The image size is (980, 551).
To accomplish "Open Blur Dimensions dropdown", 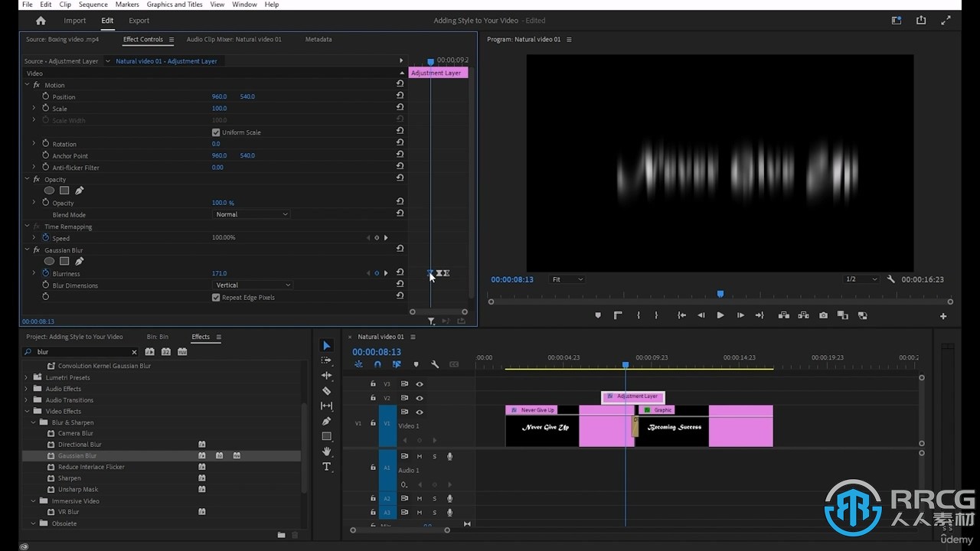I will tap(253, 285).
